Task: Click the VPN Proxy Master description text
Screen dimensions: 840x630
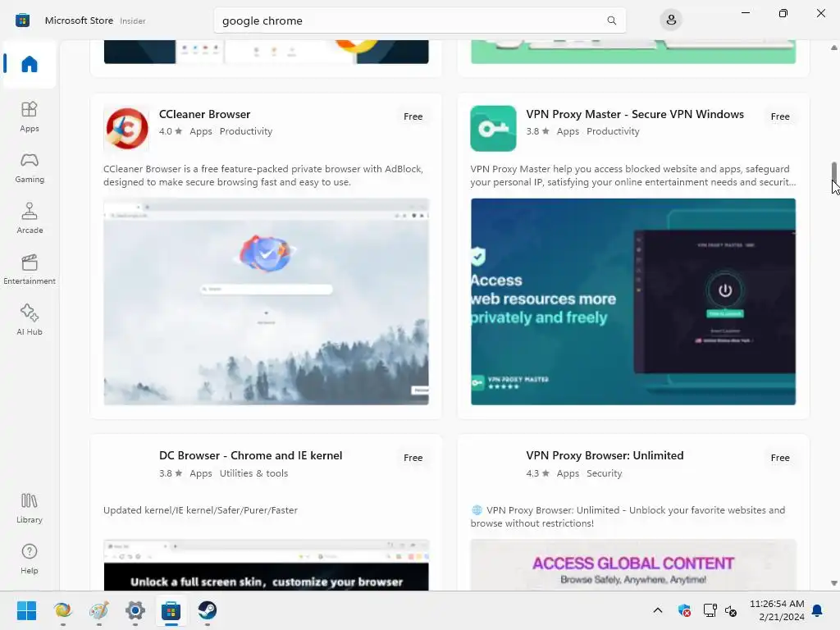Action: (x=633, y=176)
